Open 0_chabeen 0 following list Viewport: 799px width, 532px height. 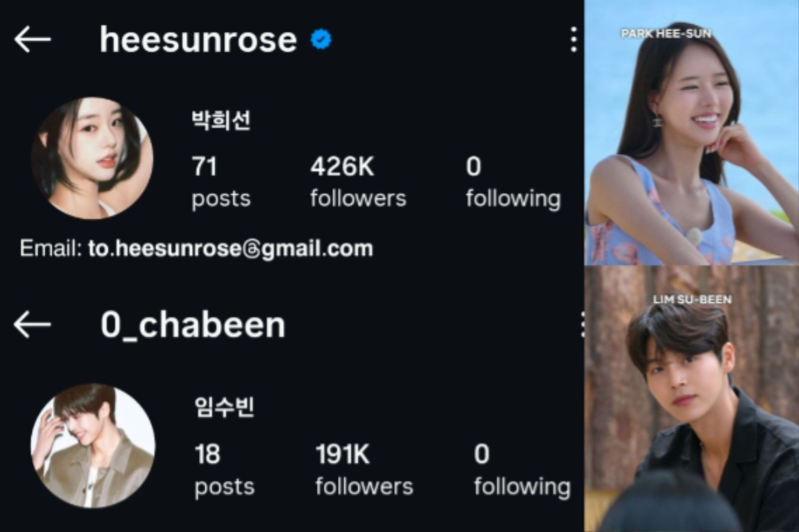coord(522,469)
